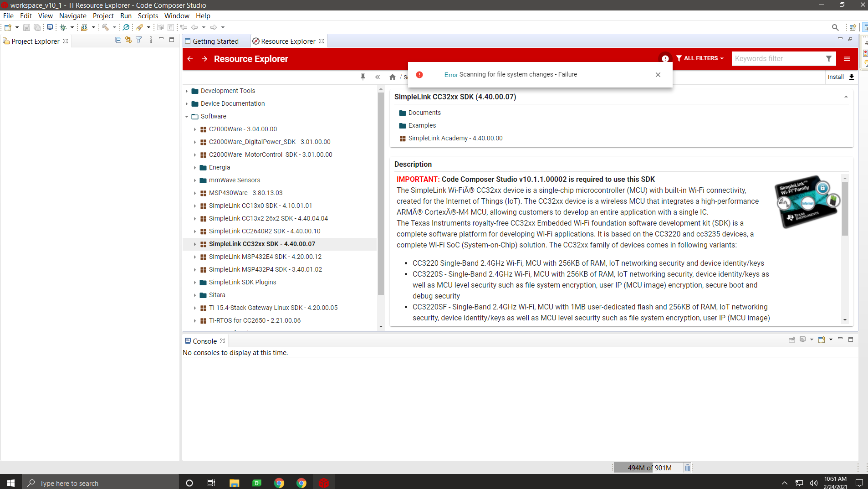Click the Save floppy disk icon
Image resolution: width=868 pixels, height=489 pixels.
point(26,27)
